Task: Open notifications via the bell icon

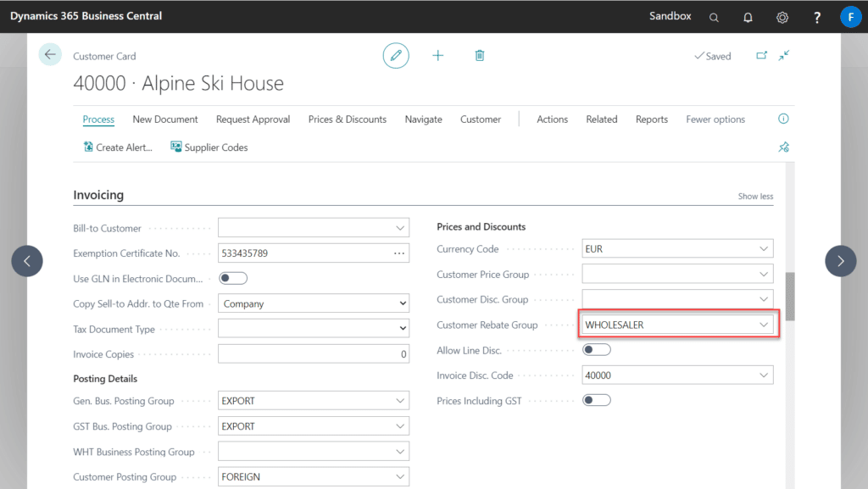Action: (748, 17)
